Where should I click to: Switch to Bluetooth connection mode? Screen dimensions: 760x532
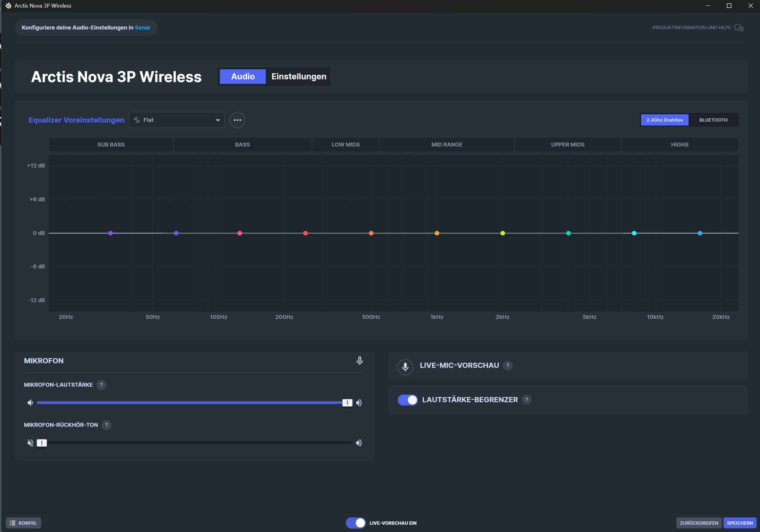point(713,120)
